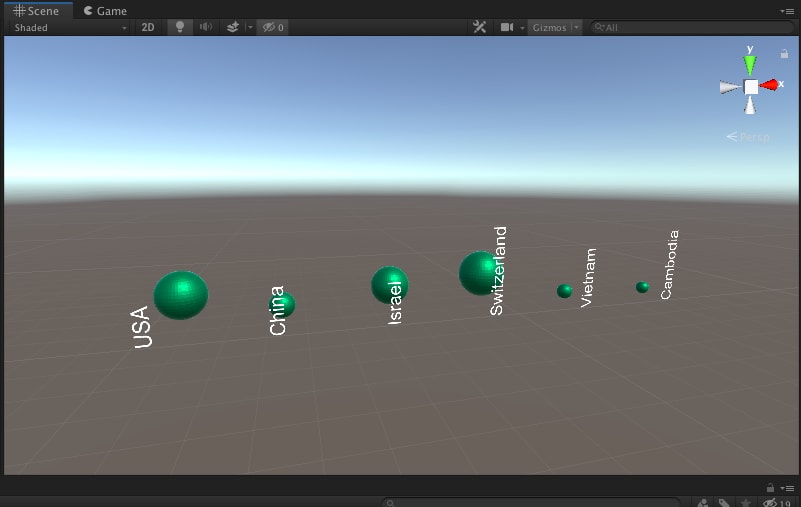This screenshot has height=507, width=801.
Task: Select the Israel green sphere
Action: pyautogui.click(x=390, y=285)
